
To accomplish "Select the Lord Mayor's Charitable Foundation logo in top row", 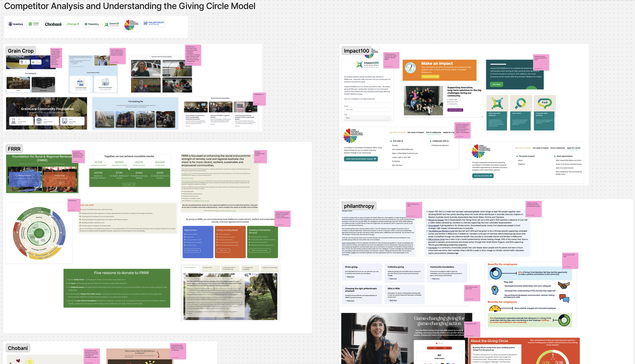I will [x=132, y=25].
